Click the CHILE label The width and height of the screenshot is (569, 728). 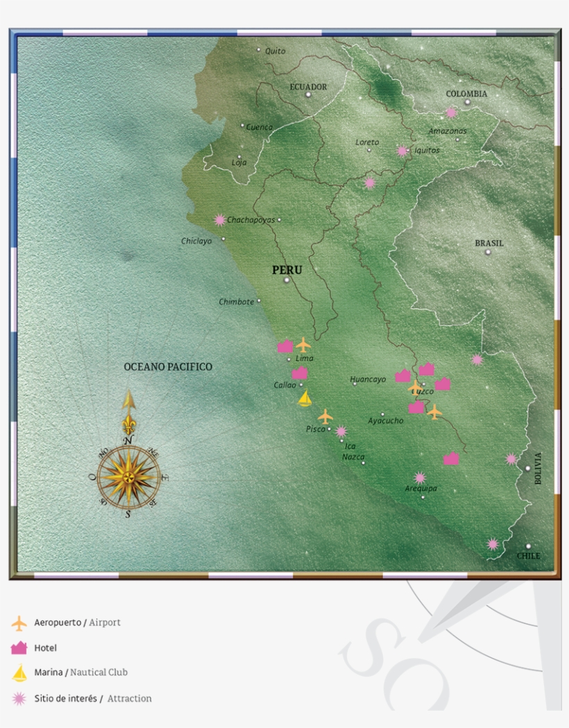(x=529, y=556)
